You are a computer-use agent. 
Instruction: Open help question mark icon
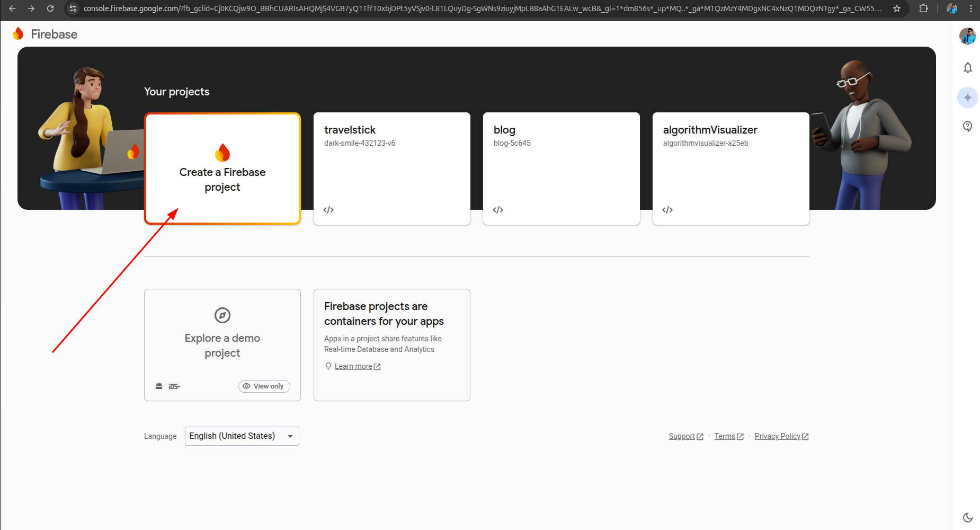point(968,126)
